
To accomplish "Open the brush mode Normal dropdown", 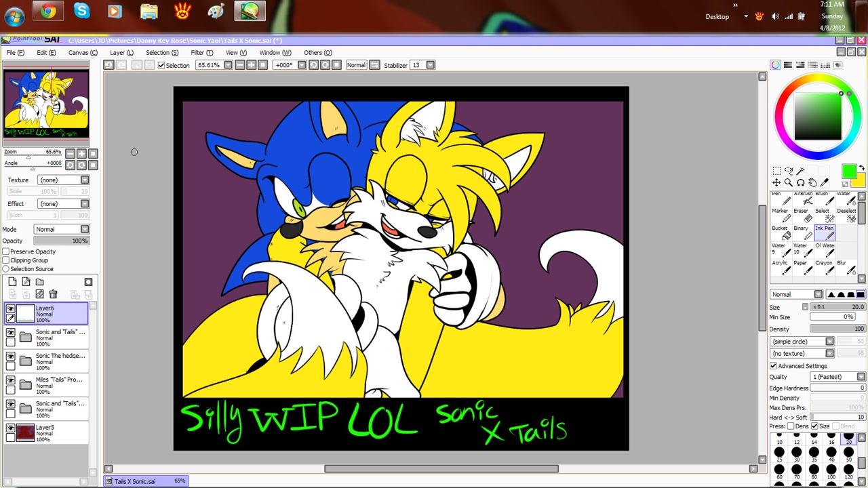I will pos(797,294).
